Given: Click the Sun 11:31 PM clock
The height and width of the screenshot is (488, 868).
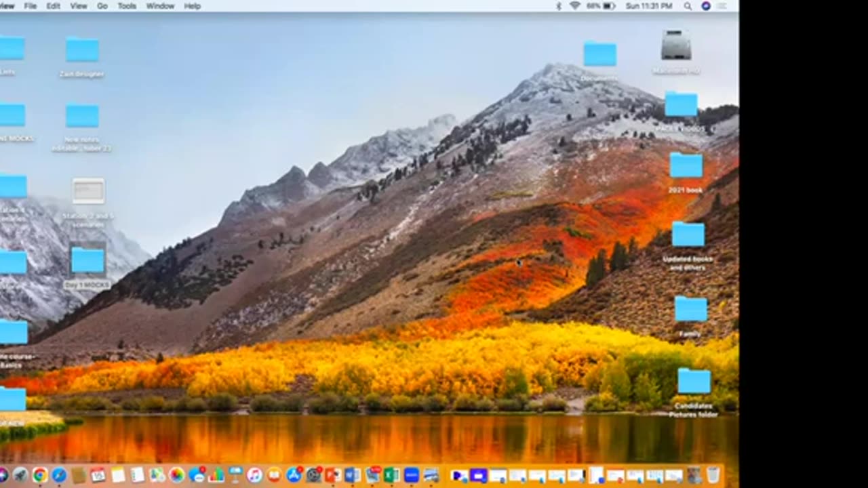Looking at the screenshot, I should tap(648, 5).
